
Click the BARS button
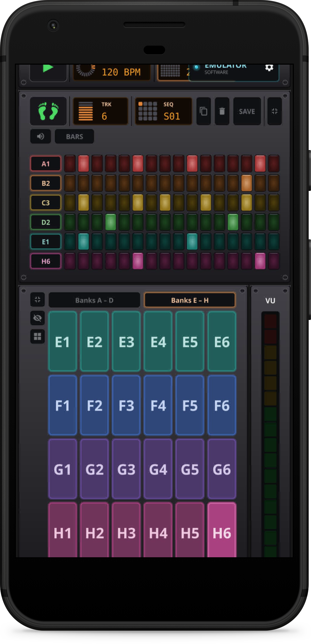pyautogui.click(x=74, y=136)
